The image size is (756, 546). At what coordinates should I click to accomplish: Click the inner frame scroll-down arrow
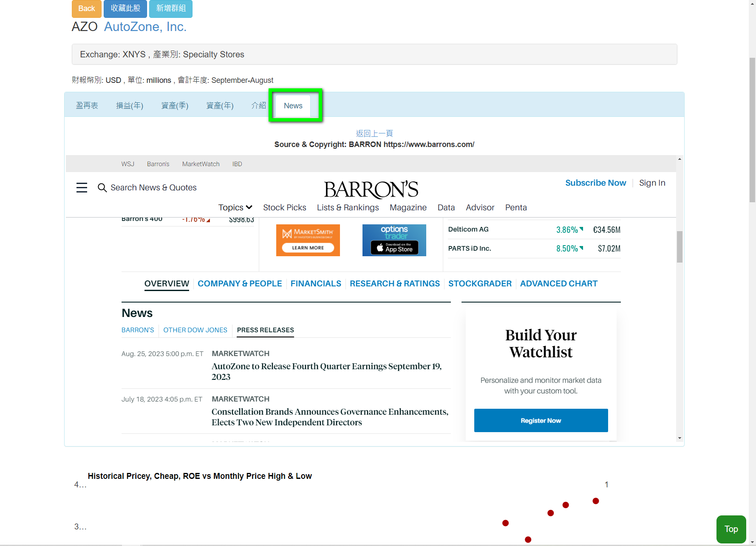pyautogui.click(x=680, y=438)
